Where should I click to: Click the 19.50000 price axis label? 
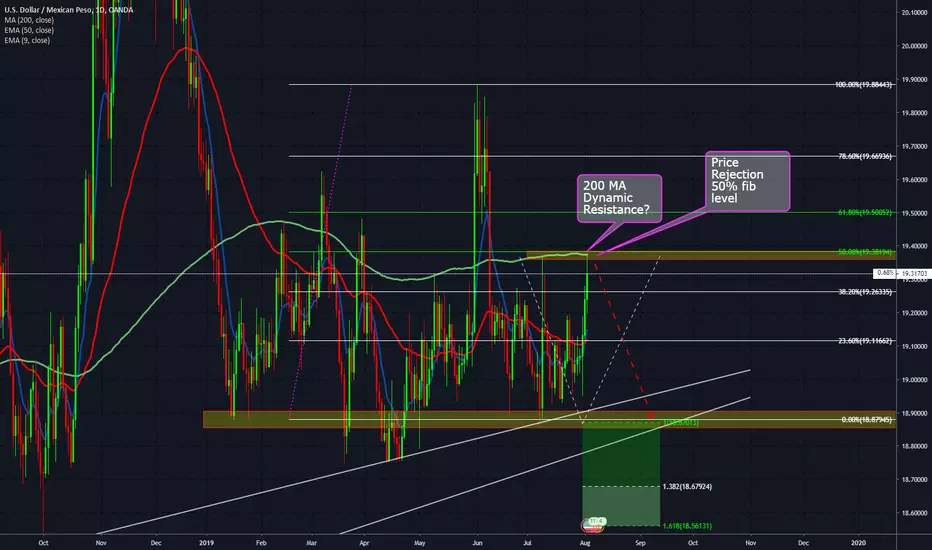point(914,213)
